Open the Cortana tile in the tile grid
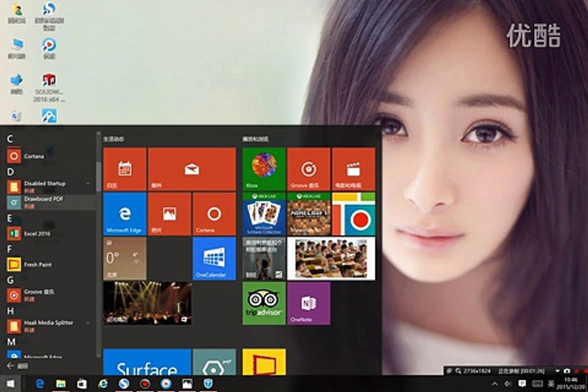588x392 pixels. coord(214,214)
